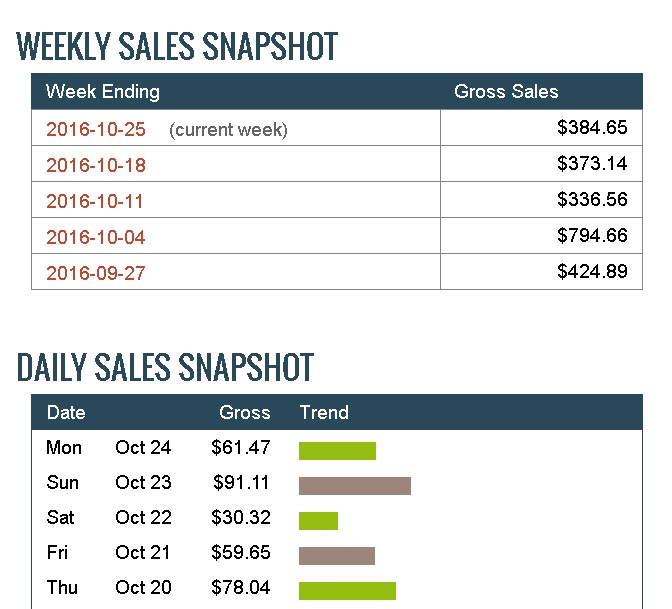Viewport: 672px width, 609px height.
Task: Open the 2016-10-04 week ending link
Action: coord(96,237)
